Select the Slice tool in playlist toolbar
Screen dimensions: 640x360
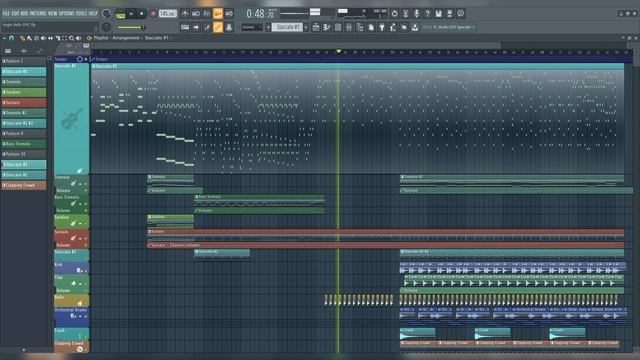pos(58,38)
